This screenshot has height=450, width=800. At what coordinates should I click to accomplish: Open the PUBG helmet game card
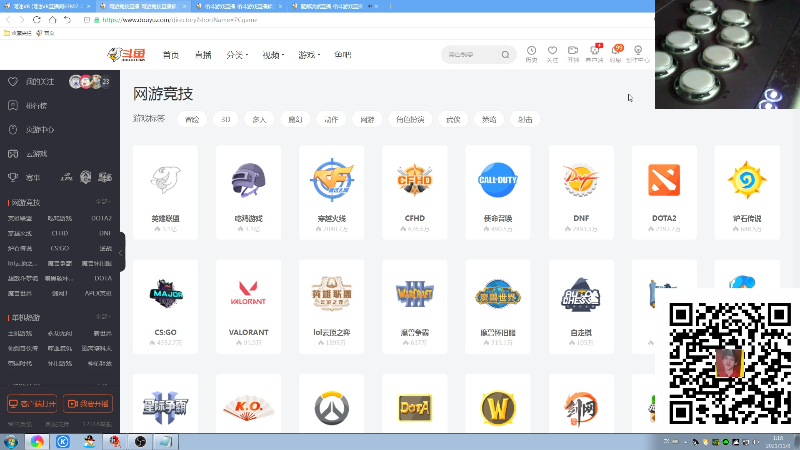[248, 192]
